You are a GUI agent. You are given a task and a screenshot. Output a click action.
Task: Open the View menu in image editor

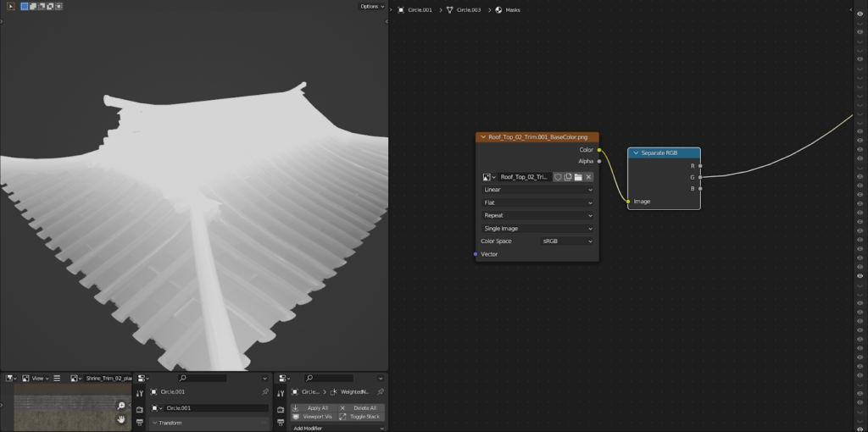(x=37, y=378)
